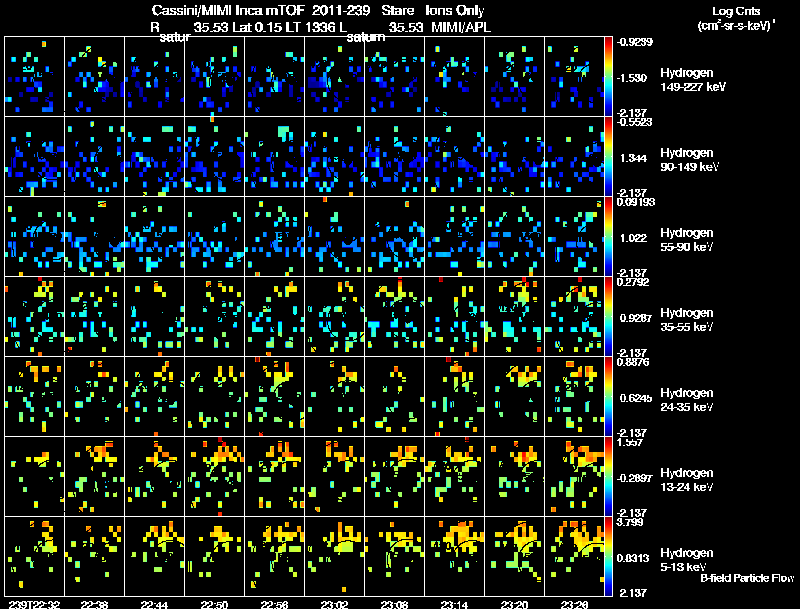Click the Hydrogen 13-24 keV row label
Viewport: 800px width, 609px height.
tap(687, 480)
